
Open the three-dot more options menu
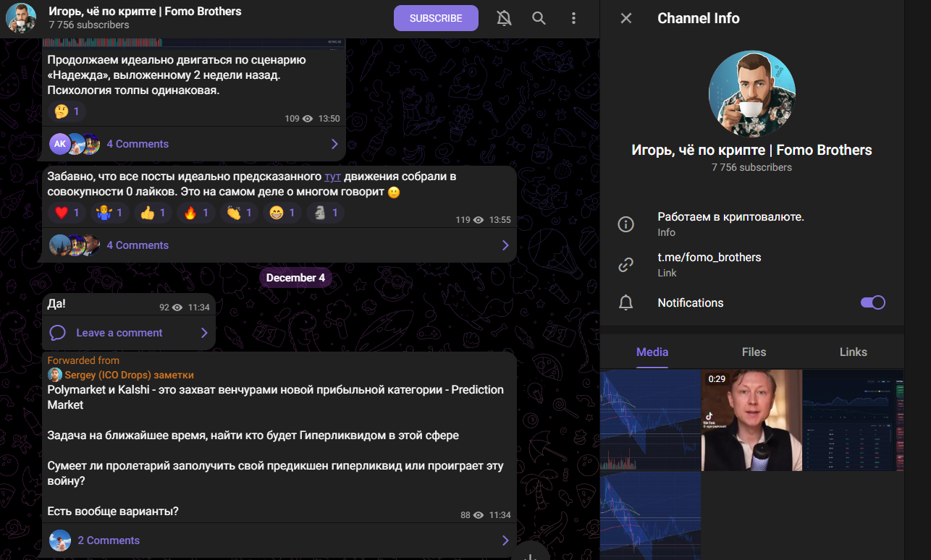tap(573, 18)
